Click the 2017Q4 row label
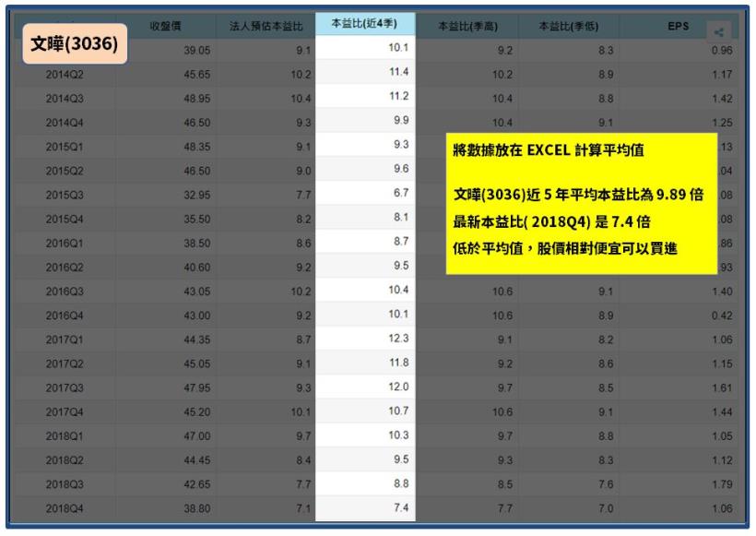This screenshot has width=756, height=536. (x=65, y=412)
